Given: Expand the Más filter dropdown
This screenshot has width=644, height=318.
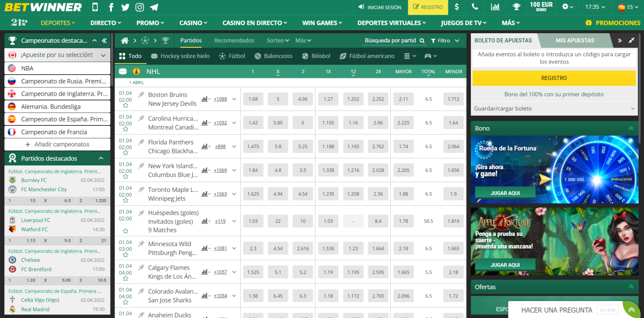Looking at the screenshot, I should [x=303, y=41].
